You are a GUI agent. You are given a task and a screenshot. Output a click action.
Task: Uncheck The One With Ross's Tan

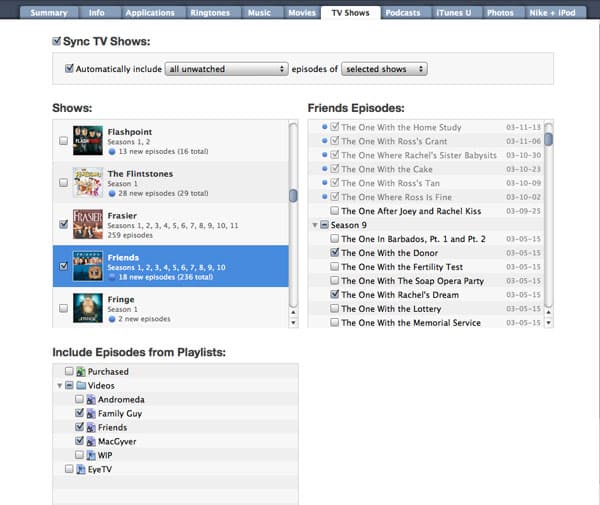tap(334, 182)
